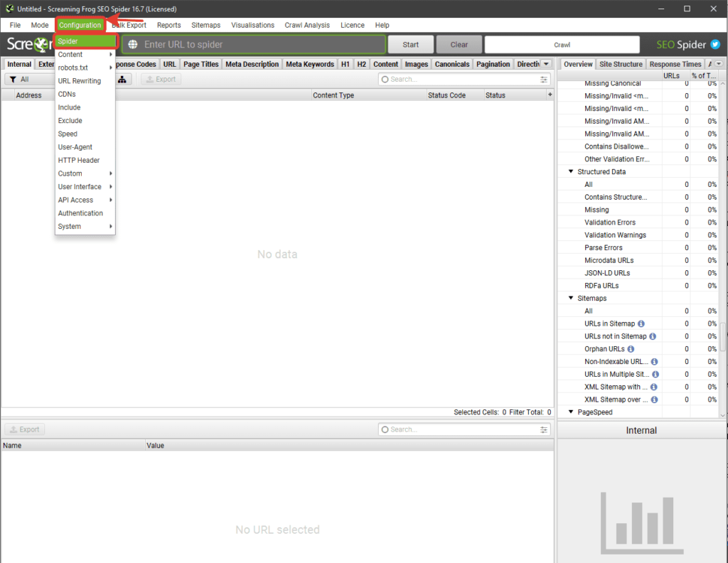The image size is (728, 563).
Task: Open the right panel tabs overflow dropdown
Action: 719,64
